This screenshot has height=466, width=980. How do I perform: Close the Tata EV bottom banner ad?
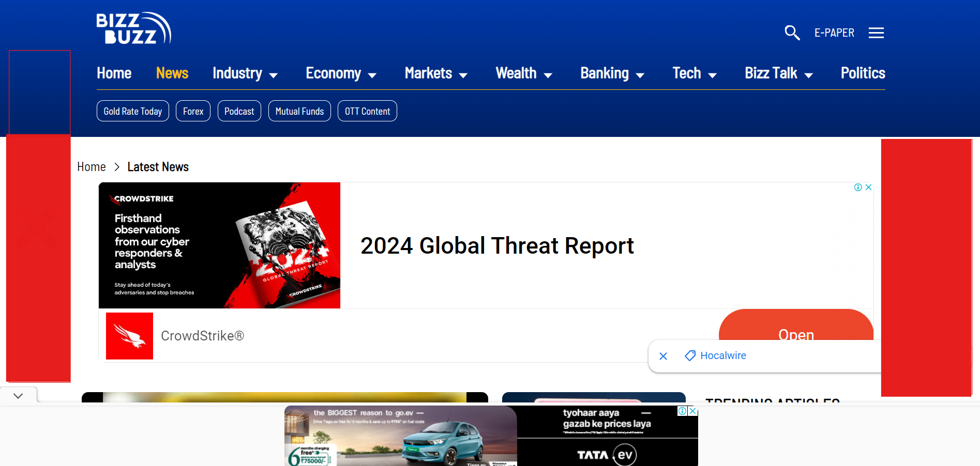(693, 411)
